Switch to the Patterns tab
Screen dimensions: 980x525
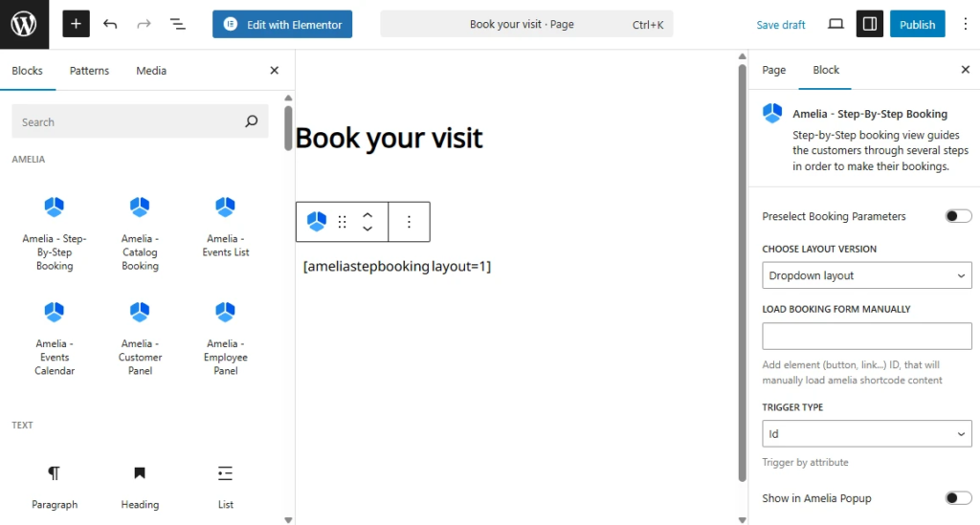89,71
